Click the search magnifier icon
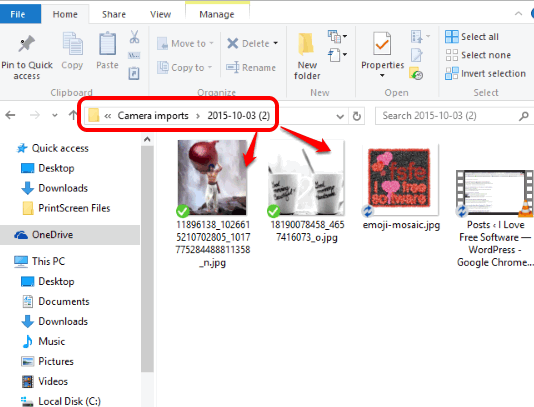This screenshot has width=534, height=407. point(523,116)
